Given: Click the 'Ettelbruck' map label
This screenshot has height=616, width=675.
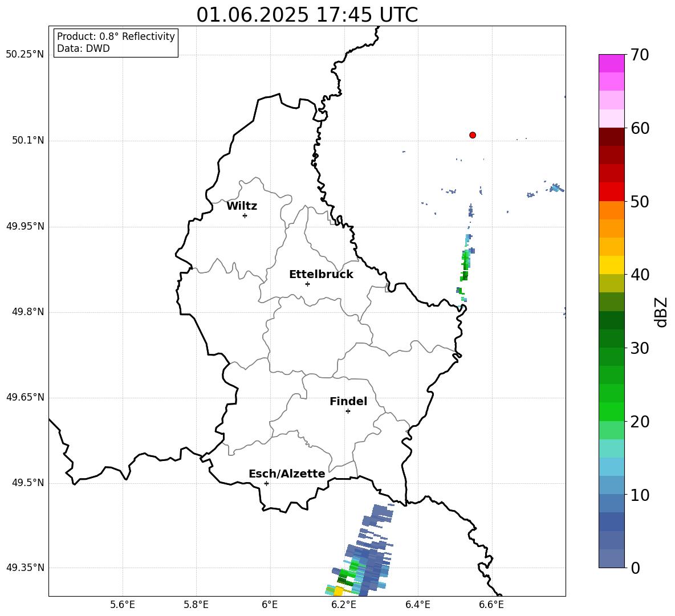Looking at the screenshot, I should [321, 275].
